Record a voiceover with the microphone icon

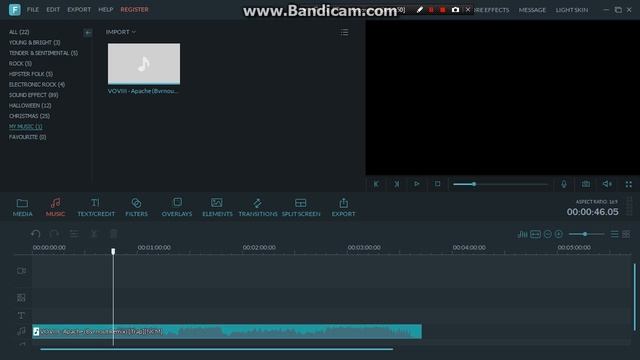pyautogui.click(x=564, y=184)
